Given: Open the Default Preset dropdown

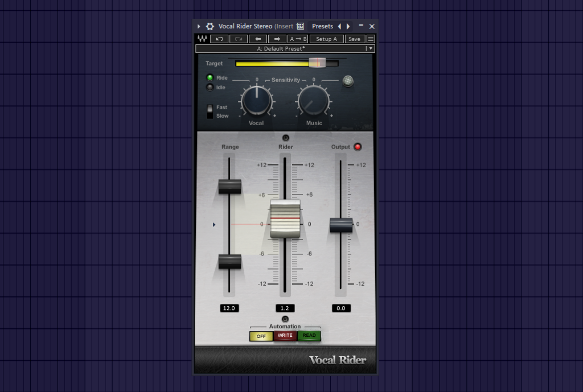Looking at the screenshot, I should (285, 48).
